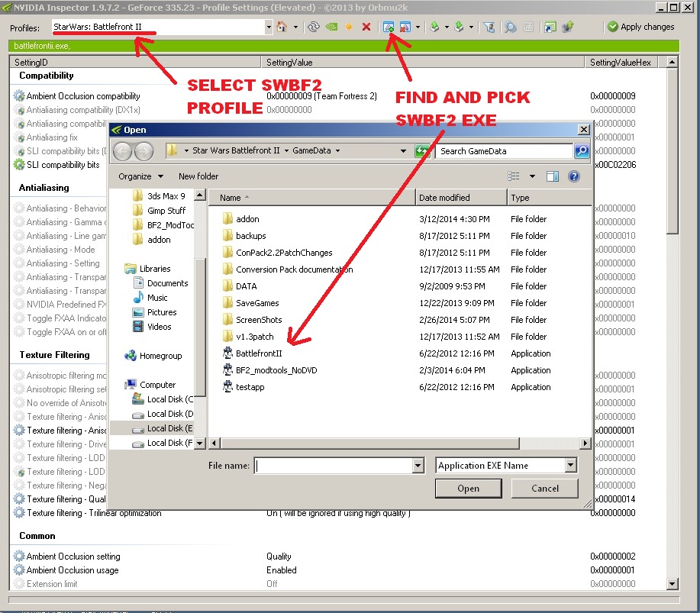Click GameData in the address breadcrumb

[x=311, y=151]
